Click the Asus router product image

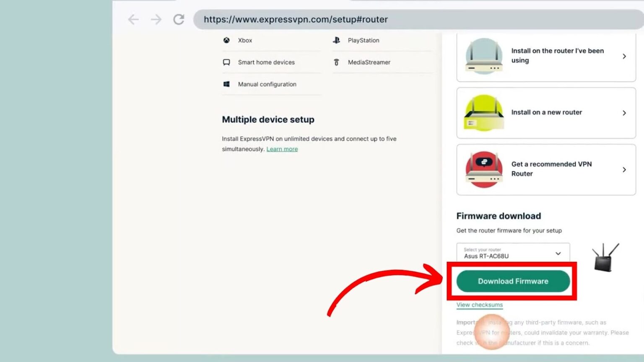(x=605, y=257)
